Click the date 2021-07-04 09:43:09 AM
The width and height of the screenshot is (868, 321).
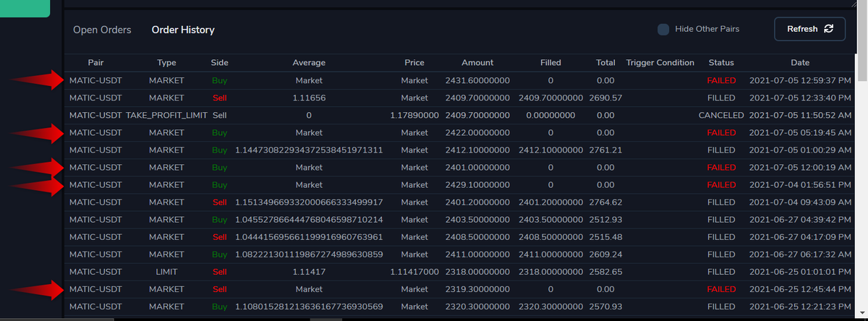tap(800, 202)
